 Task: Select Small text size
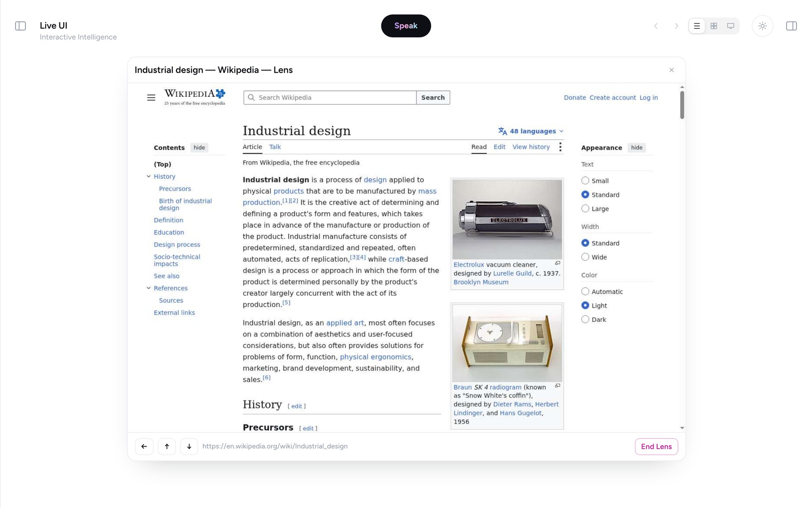585,180
